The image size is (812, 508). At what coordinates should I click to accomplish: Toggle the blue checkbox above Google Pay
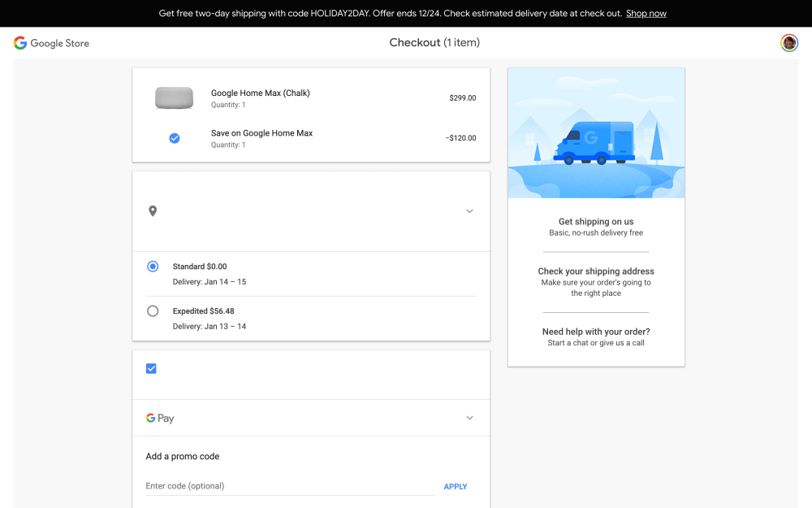click(151, 369)
